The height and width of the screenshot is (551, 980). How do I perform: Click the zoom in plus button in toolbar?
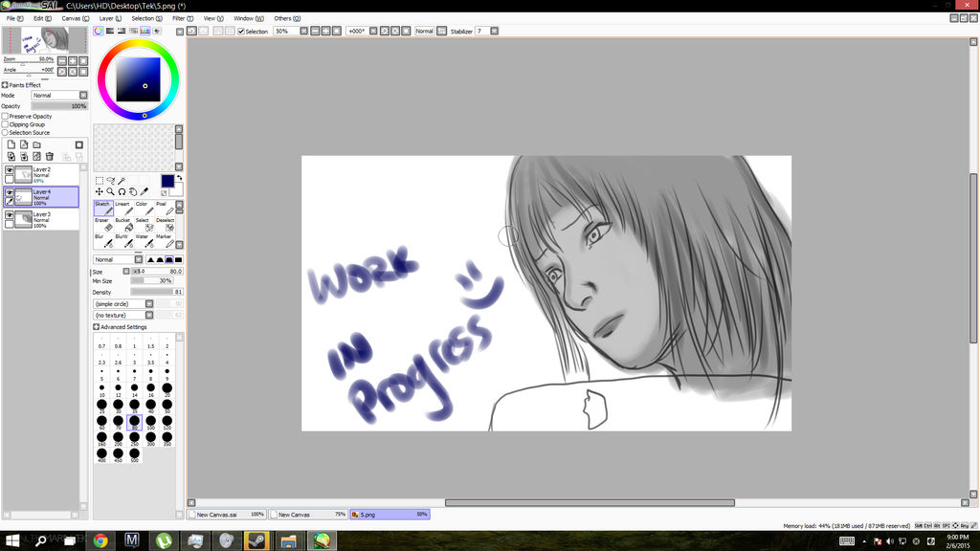pyautogui.click(x=325, y=31)
